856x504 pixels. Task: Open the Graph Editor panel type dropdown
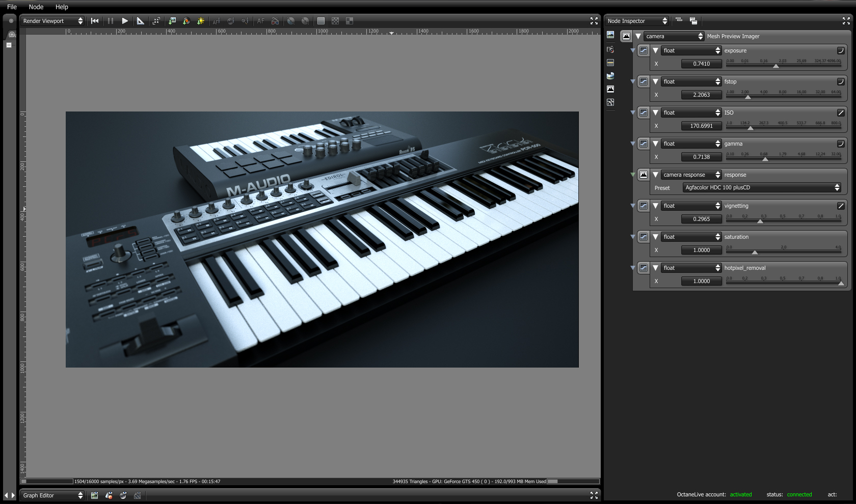(x=52, y=495)
